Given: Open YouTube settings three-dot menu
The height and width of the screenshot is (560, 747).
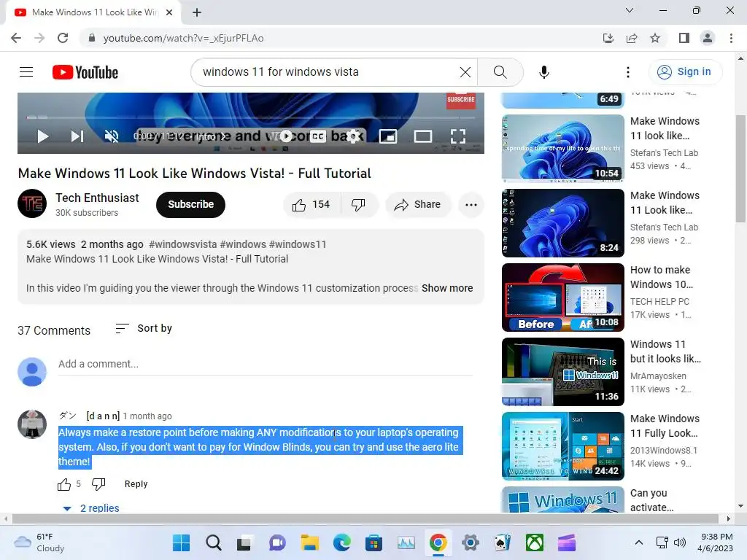Looking at the screenshot, I should [628, 72].
